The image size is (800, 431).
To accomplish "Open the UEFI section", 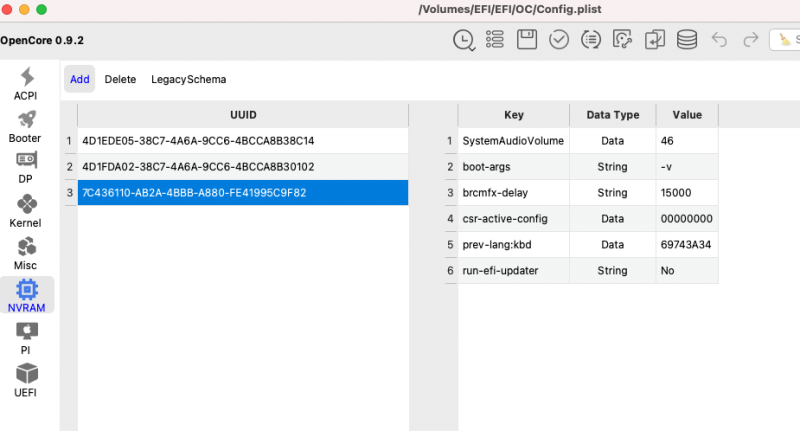I will coord(26,380).
